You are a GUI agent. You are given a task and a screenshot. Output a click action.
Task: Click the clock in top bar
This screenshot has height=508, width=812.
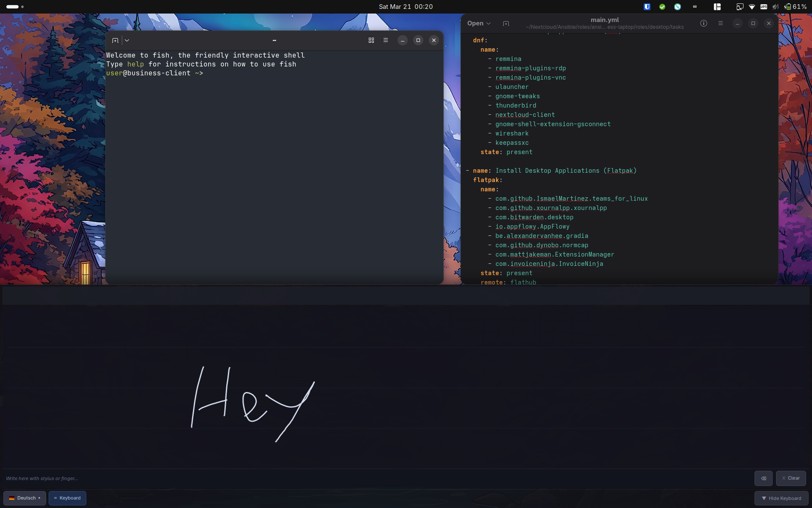[x=406, y=7]
